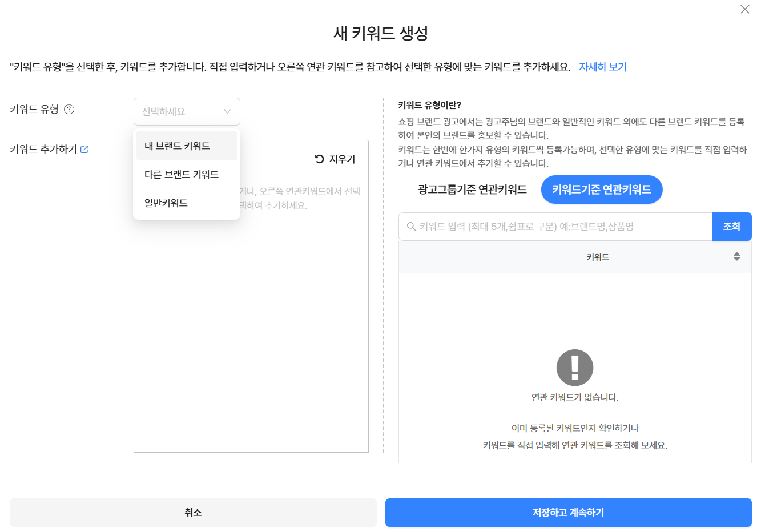Click 저장하고 계속하기 to save and continue
Viewport: 761px width, 532px height.
pyautogui.click(x=569, y=513)
